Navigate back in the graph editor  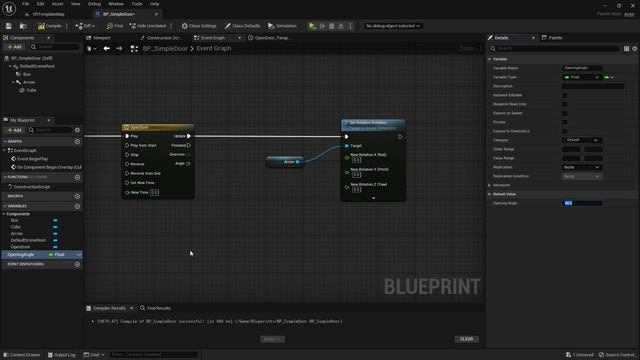pos(107,49)
